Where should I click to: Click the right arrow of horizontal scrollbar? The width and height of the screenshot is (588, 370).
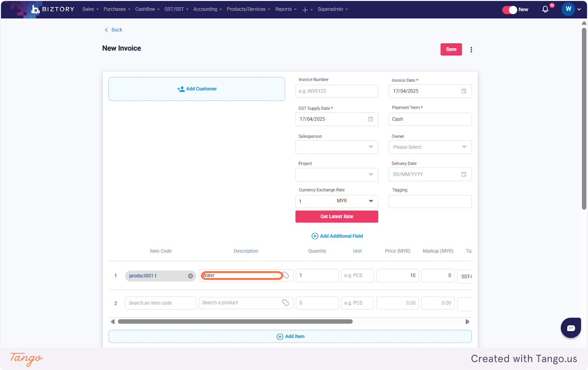pyautogui.click(x=467, y=322)
